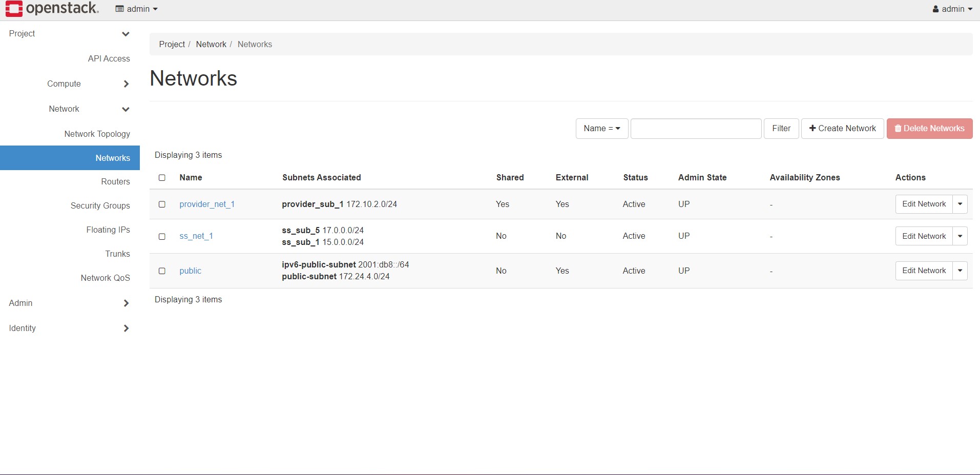Tick the select-all networks checkbox
This screenshot has height=475, width=980.
click(162, 178)
